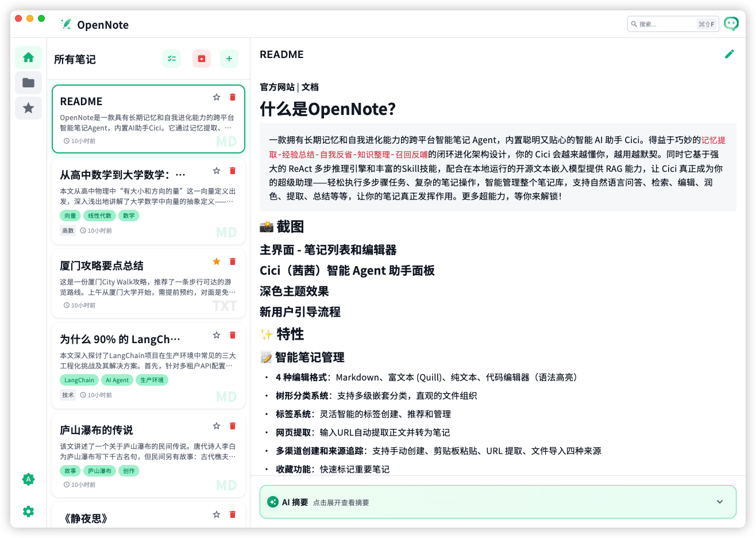Viewport: 756px width, 538px height.
Task: Click the 点击展开查看摘要 text
Action: (x=341, y=502)
